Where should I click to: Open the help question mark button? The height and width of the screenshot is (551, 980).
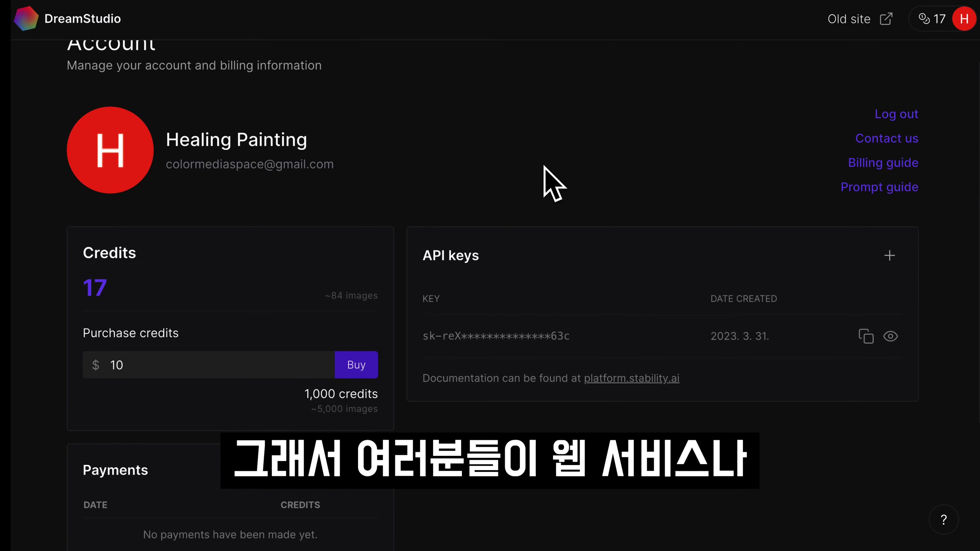coord(944,519)
